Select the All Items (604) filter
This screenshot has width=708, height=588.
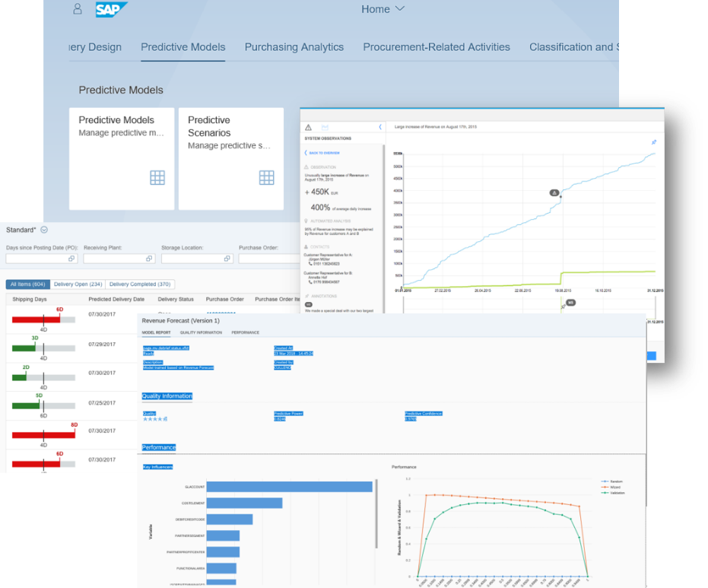tap(27, 284)
